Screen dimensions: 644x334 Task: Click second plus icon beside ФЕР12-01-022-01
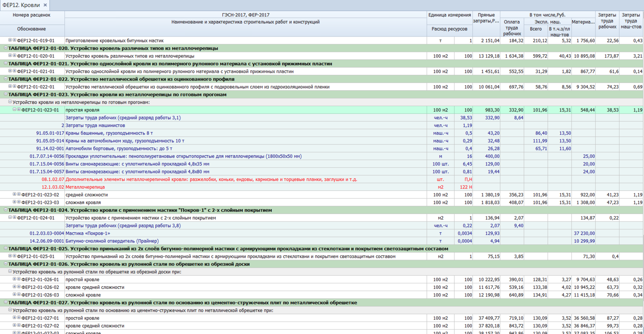coord(14,87)
